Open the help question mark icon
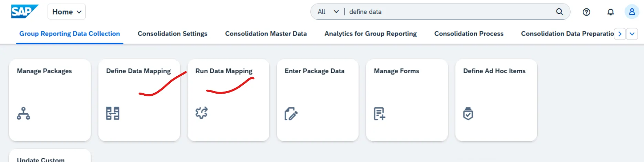Image resolution: width=644 pixels, height=162 pixels. 586,12
